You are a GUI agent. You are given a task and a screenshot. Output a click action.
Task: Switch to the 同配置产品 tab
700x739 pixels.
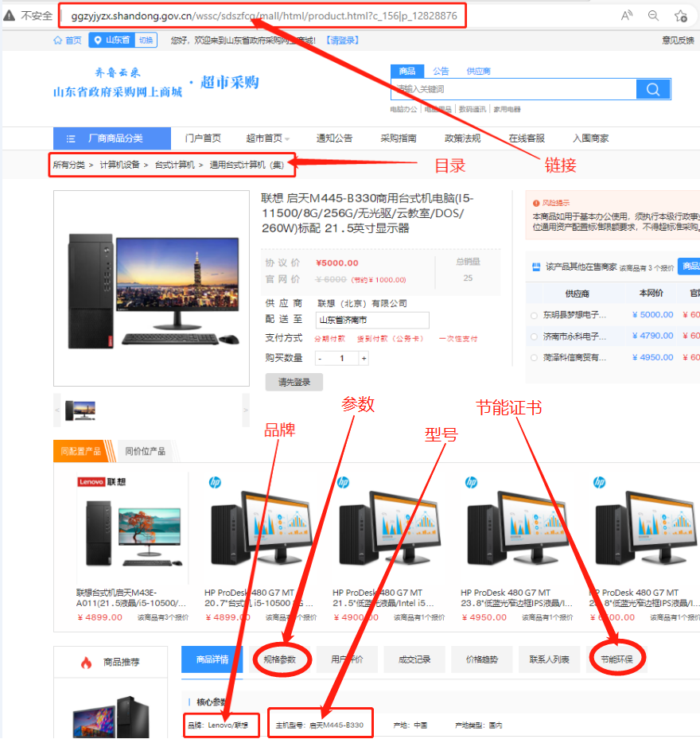81,451
